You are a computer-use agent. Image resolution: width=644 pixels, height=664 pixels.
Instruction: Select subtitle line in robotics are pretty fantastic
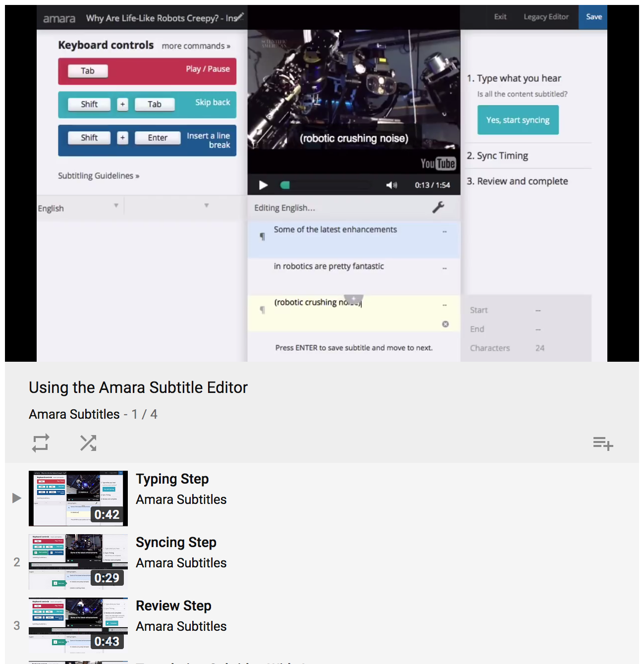click(354, 276)
